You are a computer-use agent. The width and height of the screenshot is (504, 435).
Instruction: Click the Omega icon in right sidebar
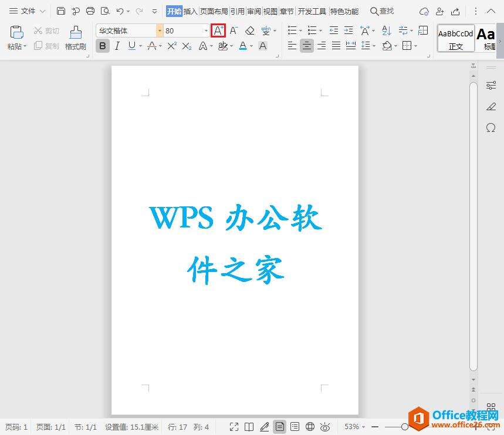click(491, 128)
